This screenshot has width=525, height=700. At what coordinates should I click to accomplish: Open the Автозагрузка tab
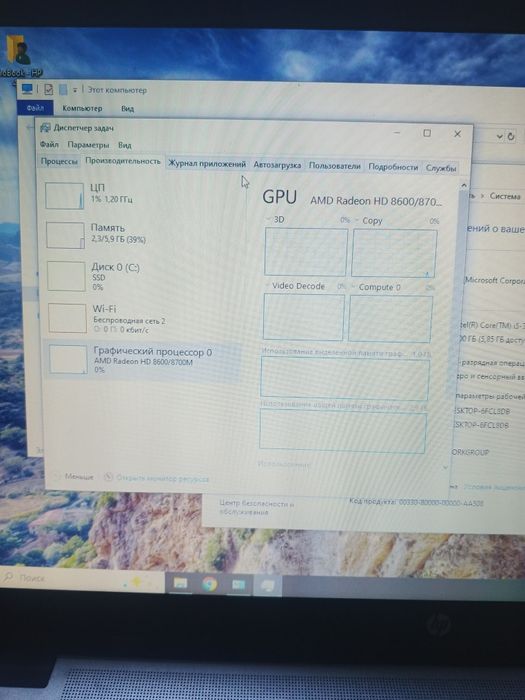pos(277,165)
